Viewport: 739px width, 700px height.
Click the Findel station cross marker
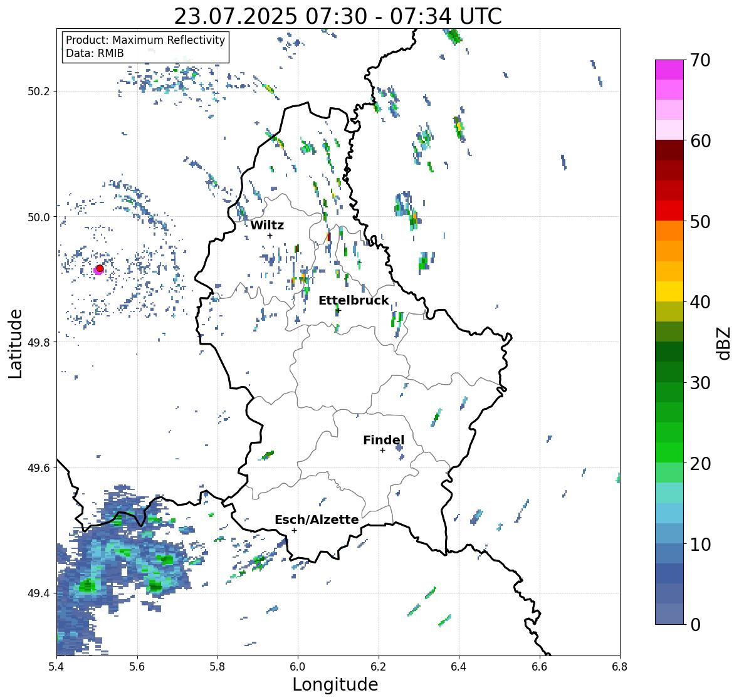[x=383, y=451]
